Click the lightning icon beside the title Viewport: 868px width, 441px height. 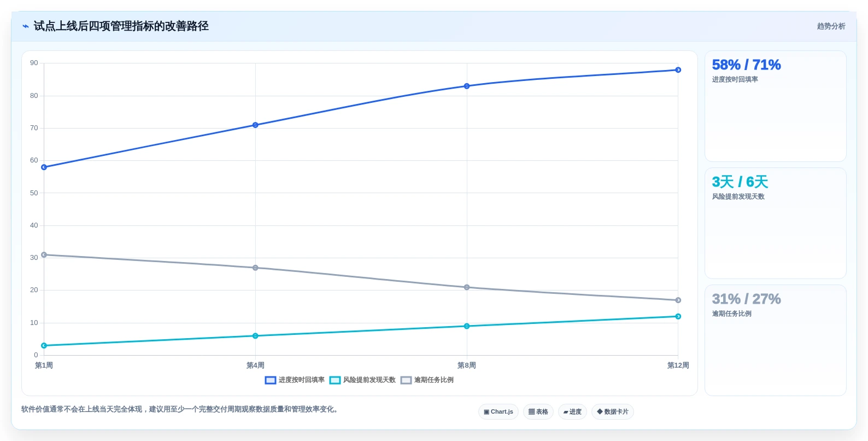coord(25,26)
